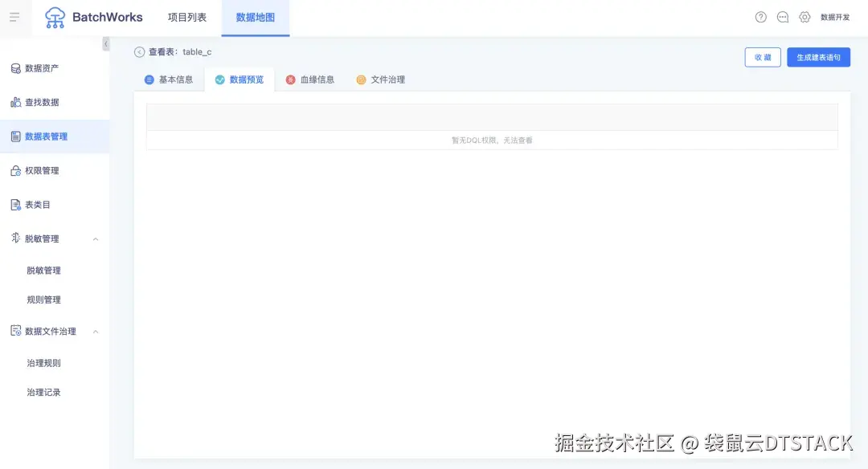Image resolution: width=868 pixels, height=469 pixels.
Task: Collapse the 数据文件治理 section
Action: [95, 331]
